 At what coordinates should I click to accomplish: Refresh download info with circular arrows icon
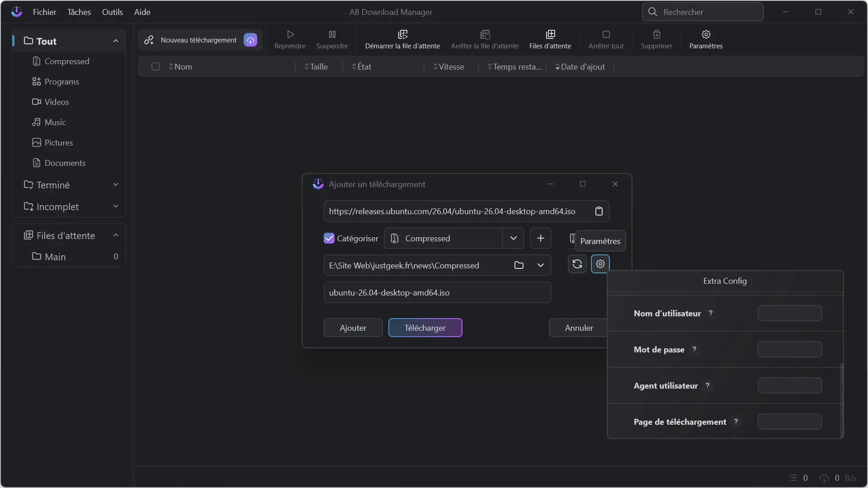coord(577,264)
